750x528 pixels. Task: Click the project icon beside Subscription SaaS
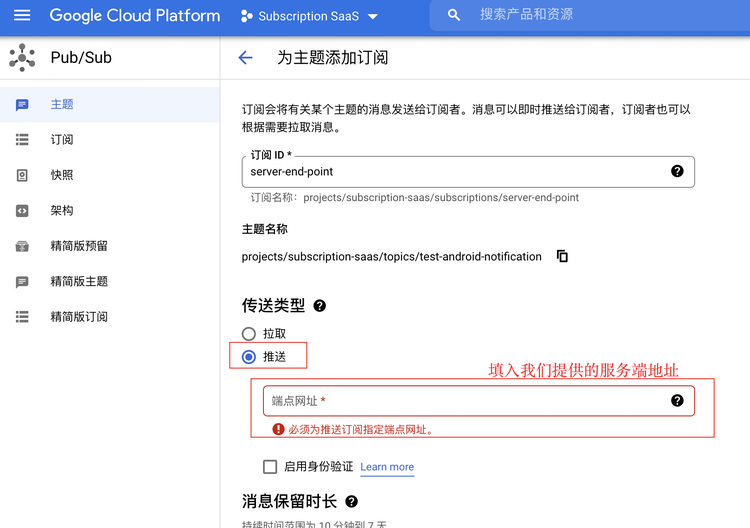point(247,16)
